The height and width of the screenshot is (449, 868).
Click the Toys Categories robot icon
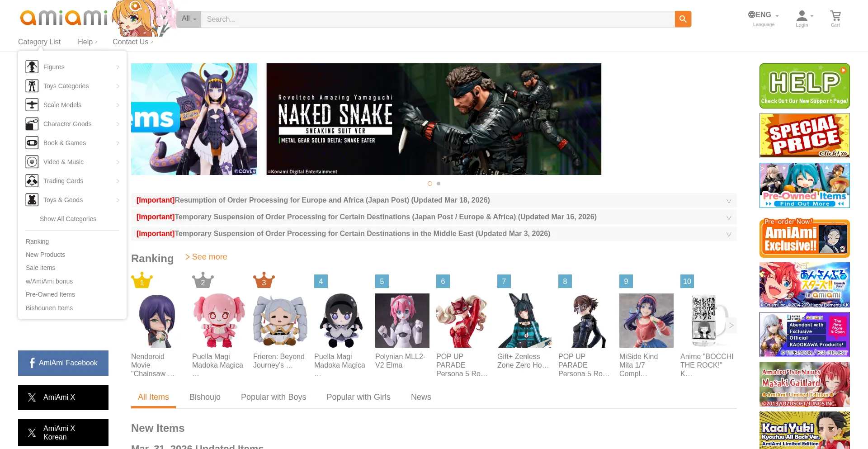pos(32,86)
